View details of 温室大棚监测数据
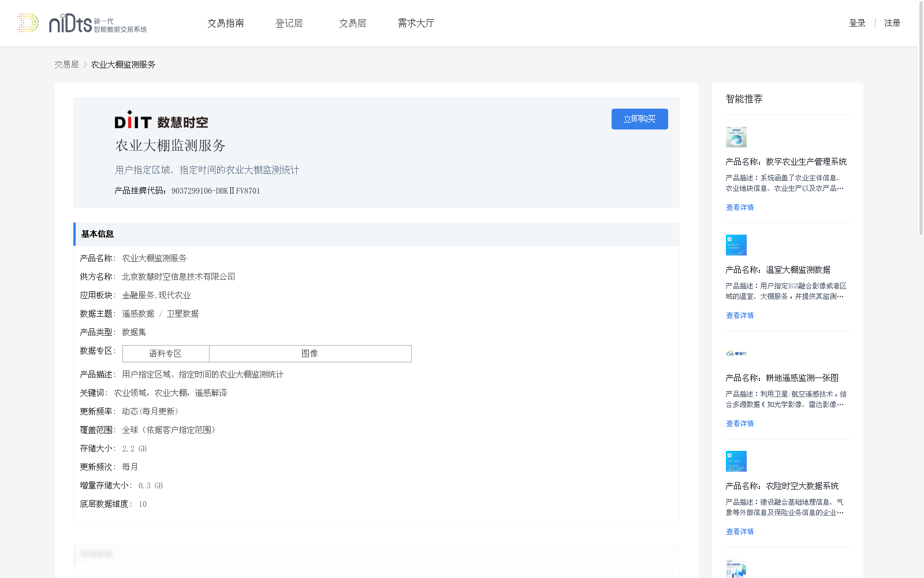The height and width of the screenshot is (578, 924). click(740, 316)
